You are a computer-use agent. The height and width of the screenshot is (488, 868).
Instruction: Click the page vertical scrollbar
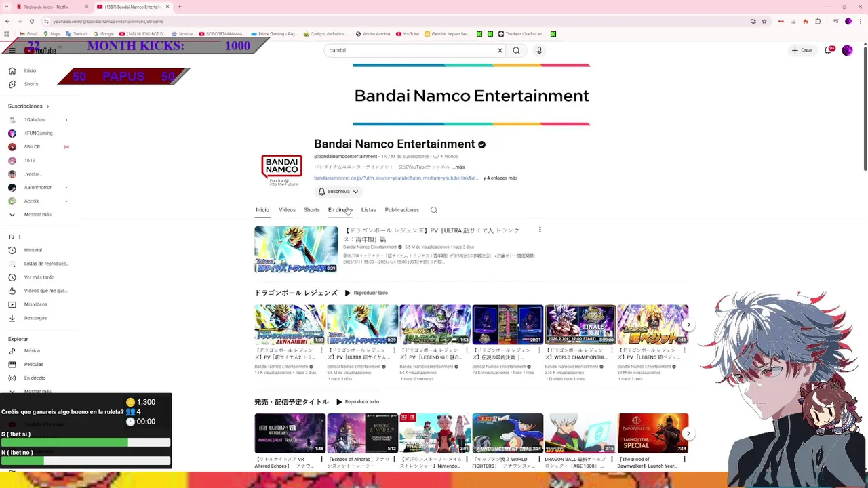pos(865,108)
